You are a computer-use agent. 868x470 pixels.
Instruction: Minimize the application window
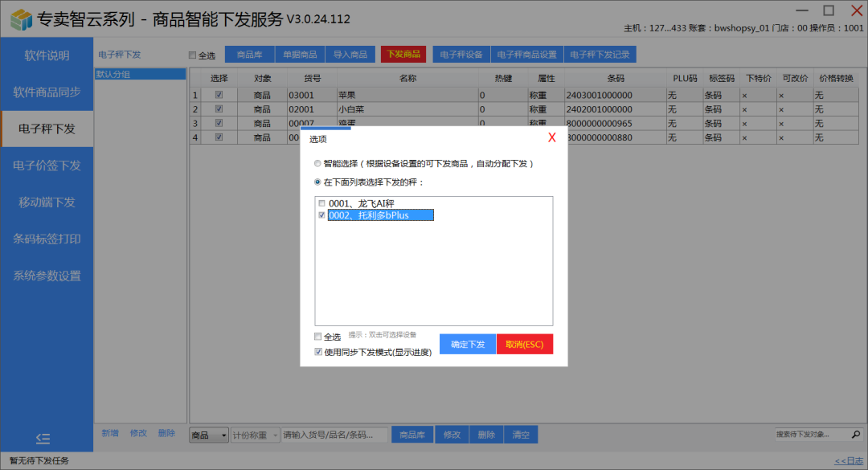point(801,10)
